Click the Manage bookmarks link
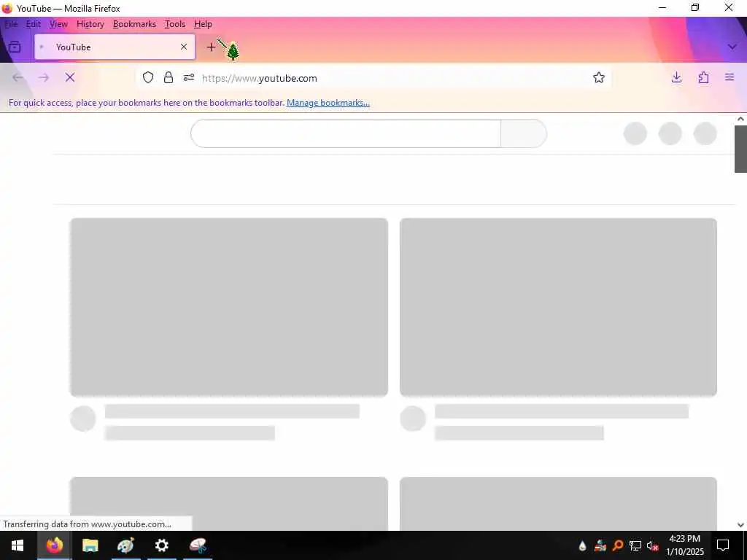Screen dimensions: 747x560 pos(328,102)
